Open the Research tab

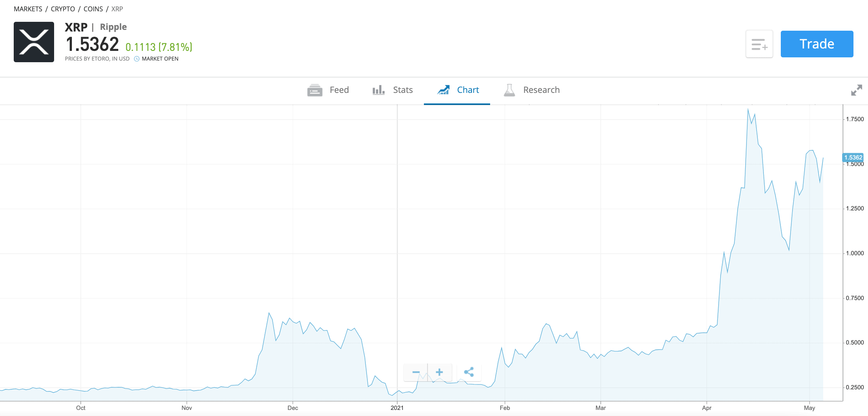pyautogui.click(x=532, y=90)
